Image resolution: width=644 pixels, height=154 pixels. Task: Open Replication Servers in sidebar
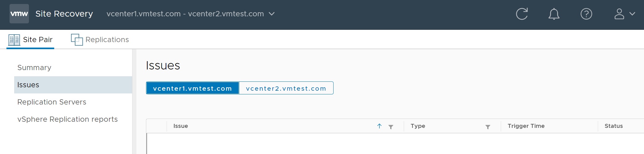pos(52,102)
